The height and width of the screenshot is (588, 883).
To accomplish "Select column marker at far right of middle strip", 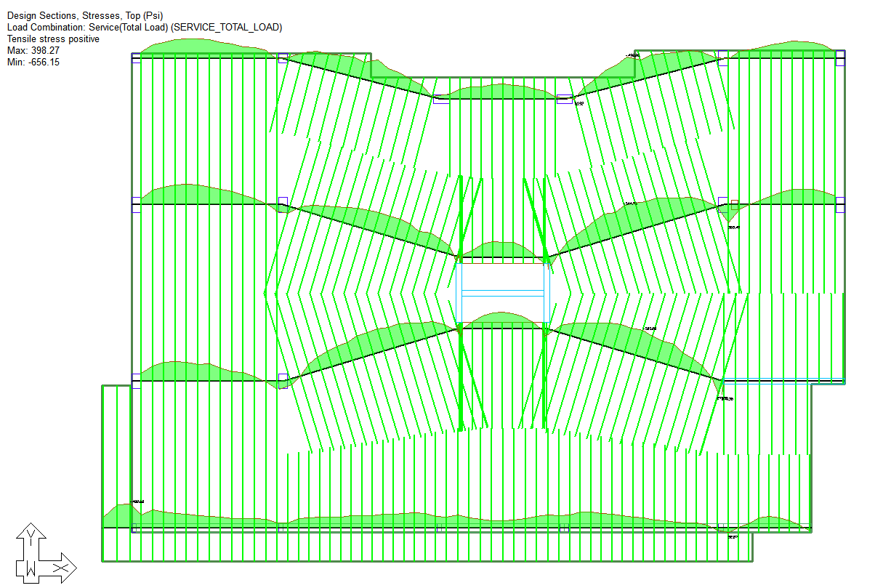I will (x=840, y=204).
